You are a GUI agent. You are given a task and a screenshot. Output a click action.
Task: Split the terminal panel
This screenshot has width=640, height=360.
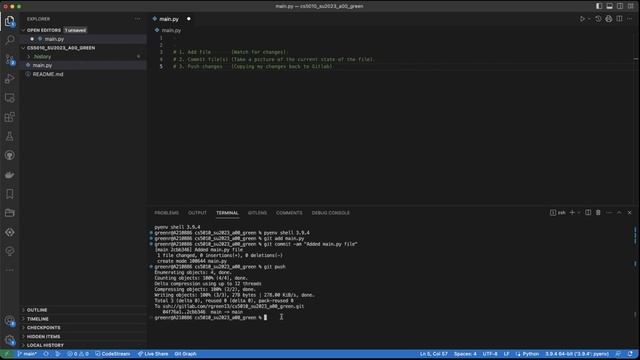coord(588,213)
